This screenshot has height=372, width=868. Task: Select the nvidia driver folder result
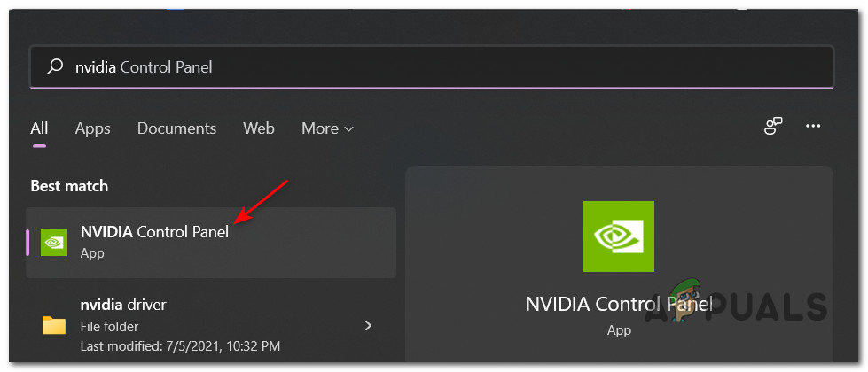(123, 306)
